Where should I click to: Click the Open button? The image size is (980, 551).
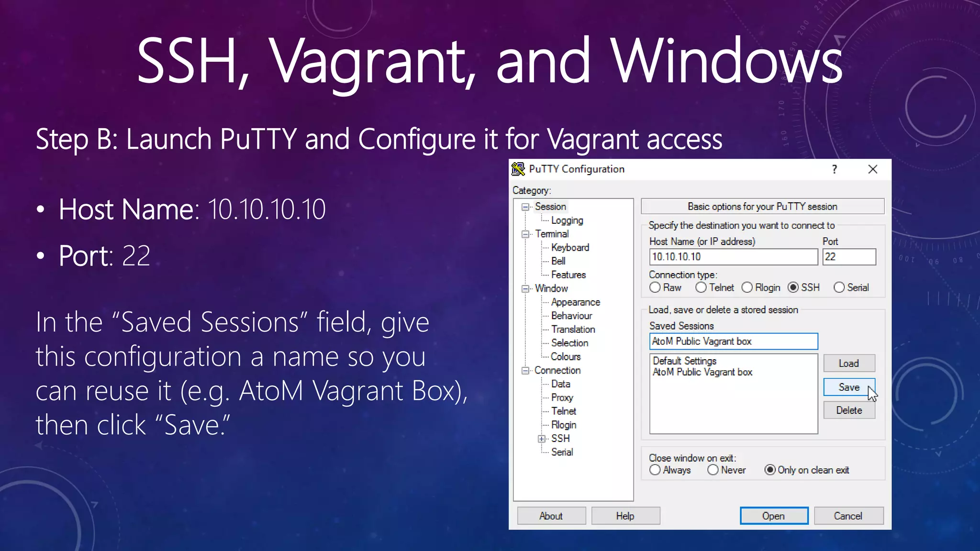click(x=774, y=516)
